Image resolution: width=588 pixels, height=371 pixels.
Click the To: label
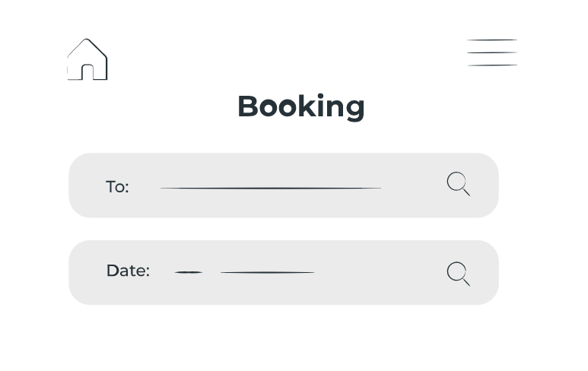coord(117,186)
